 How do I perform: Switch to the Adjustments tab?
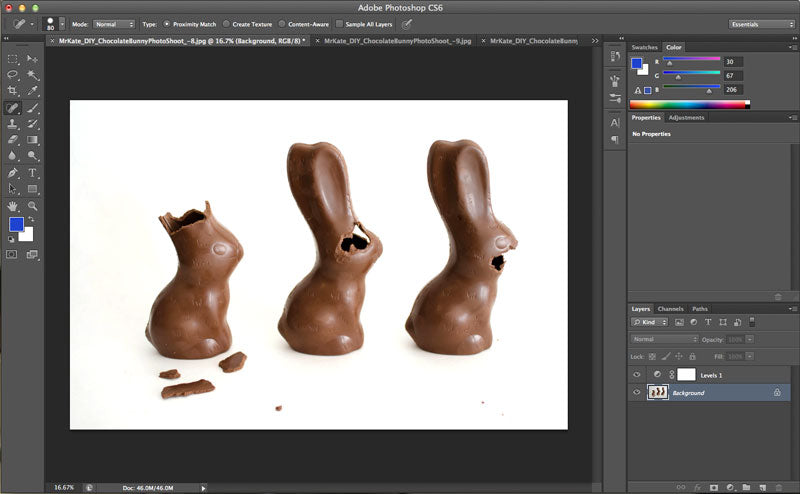[687, 117]
